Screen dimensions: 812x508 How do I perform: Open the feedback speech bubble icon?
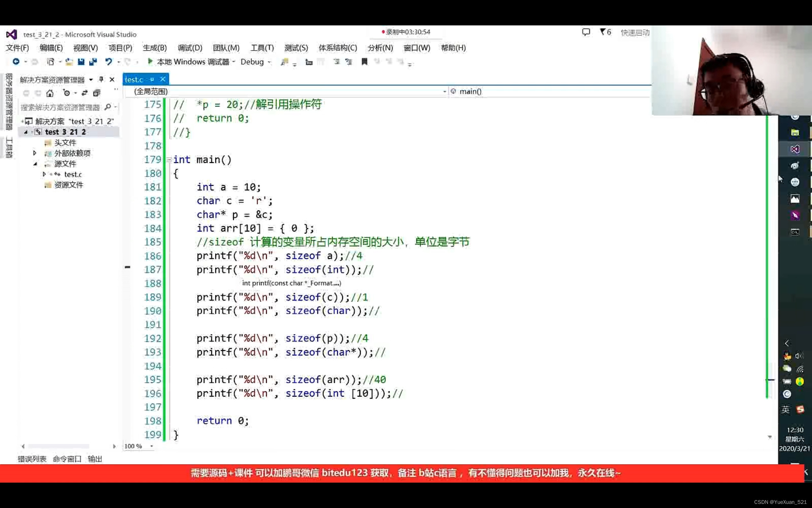[x=586, y=32]
